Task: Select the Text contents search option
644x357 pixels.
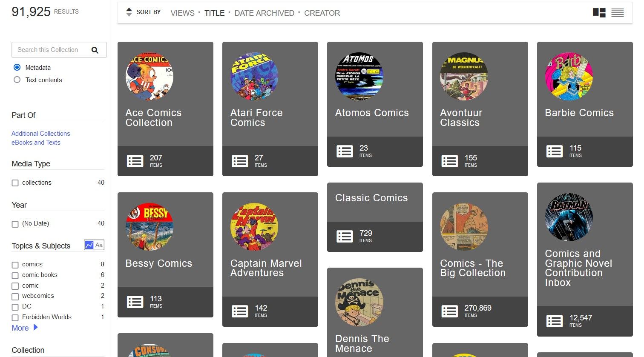Action: [17, 80]
